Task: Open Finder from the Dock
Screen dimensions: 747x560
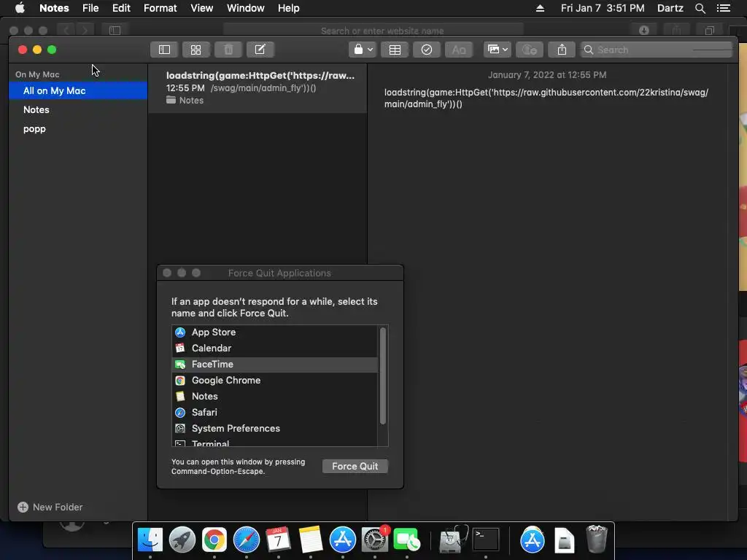Action: [150, 540]
